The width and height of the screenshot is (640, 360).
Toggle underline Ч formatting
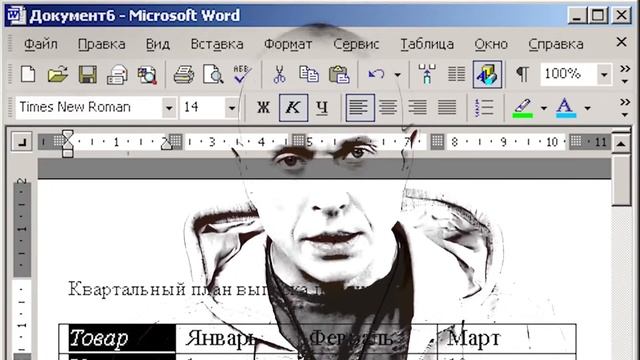[x=322, y=108]
